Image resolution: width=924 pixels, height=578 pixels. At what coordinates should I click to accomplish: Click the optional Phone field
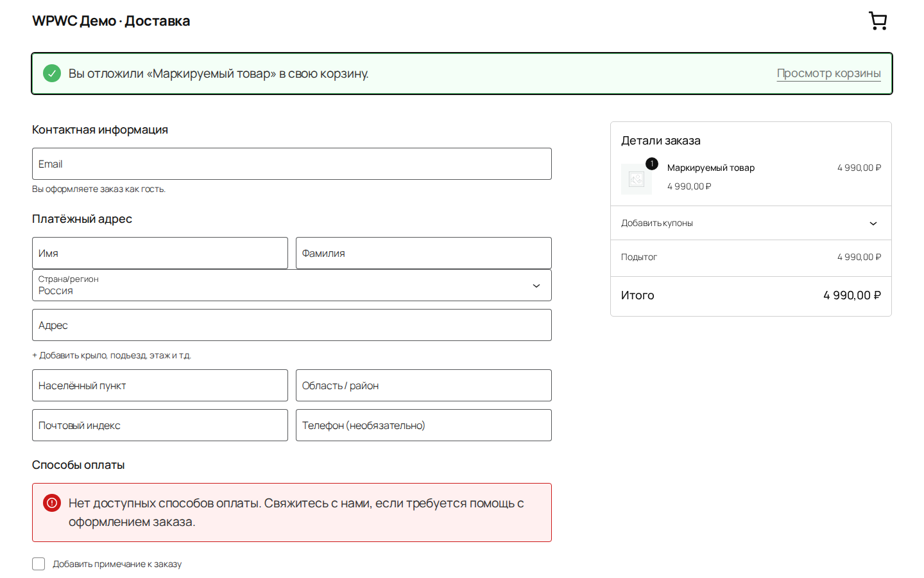[424, 425]
